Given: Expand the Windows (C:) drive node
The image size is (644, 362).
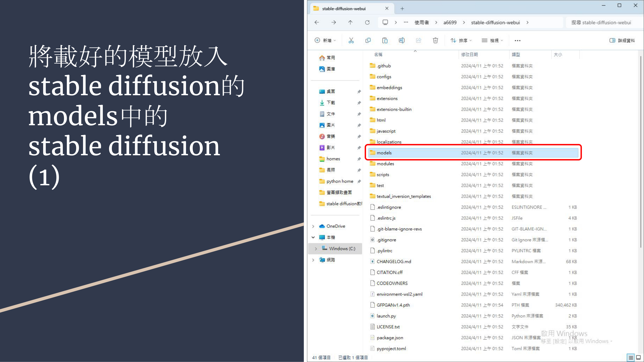Looking at the screenshot, I should 316,249.
